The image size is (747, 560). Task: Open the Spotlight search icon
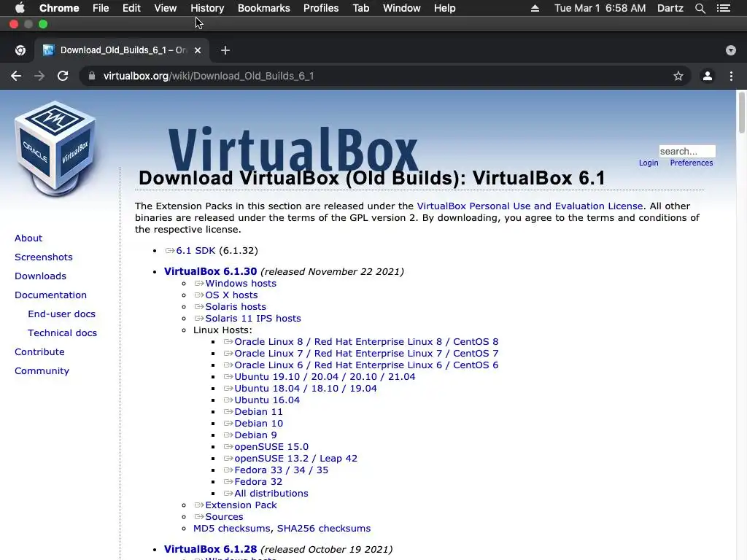coord(700,8)
